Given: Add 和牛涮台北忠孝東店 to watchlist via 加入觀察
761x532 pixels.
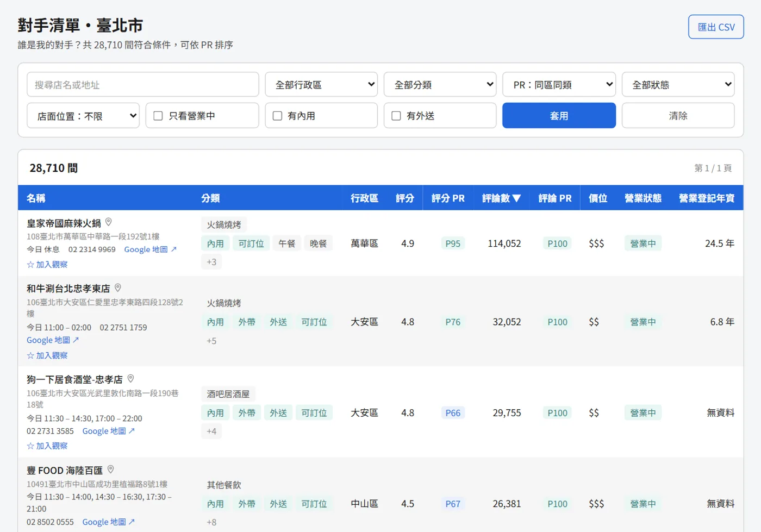Looking at the screenshot, I should [x=47, y=355].
